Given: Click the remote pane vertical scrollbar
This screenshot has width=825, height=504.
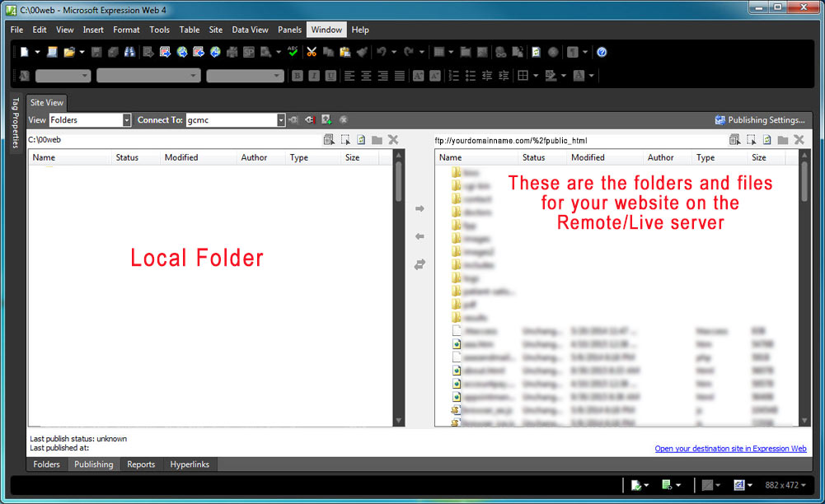Looking at the screenshot, I should pos(804,288).
